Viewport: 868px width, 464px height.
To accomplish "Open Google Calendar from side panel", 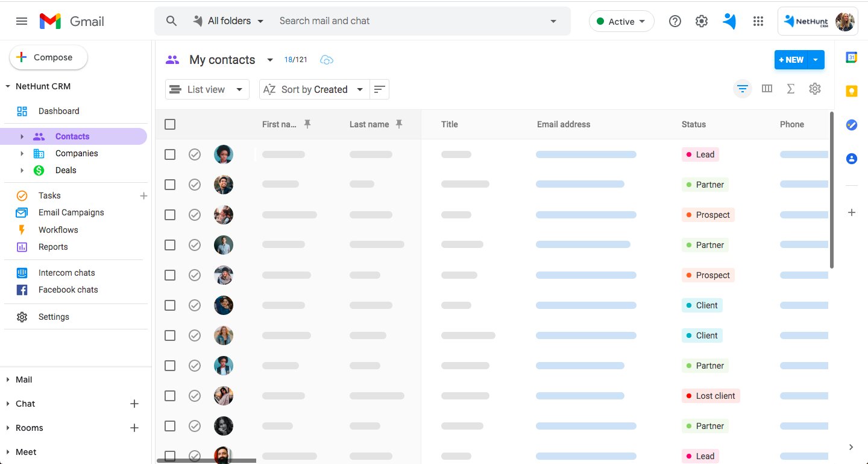I will tap(851, 57).
